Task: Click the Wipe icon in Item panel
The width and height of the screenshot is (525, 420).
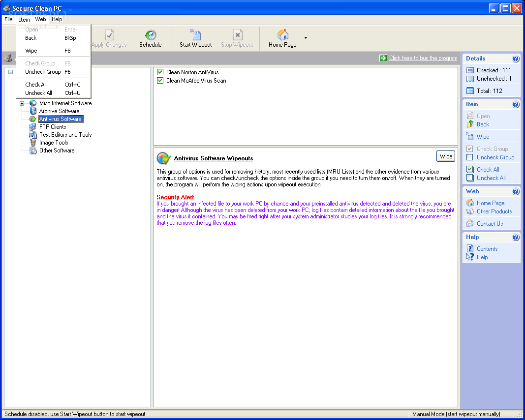Action: [x=470, y=137]
